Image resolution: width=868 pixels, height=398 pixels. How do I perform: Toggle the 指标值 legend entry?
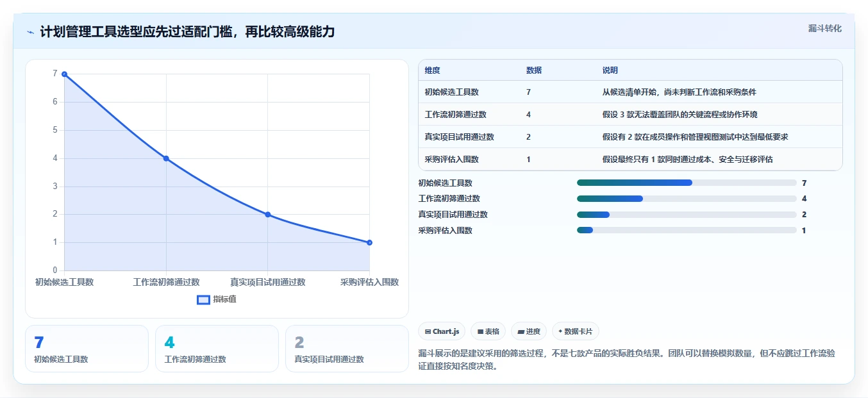tap(217, 299)
